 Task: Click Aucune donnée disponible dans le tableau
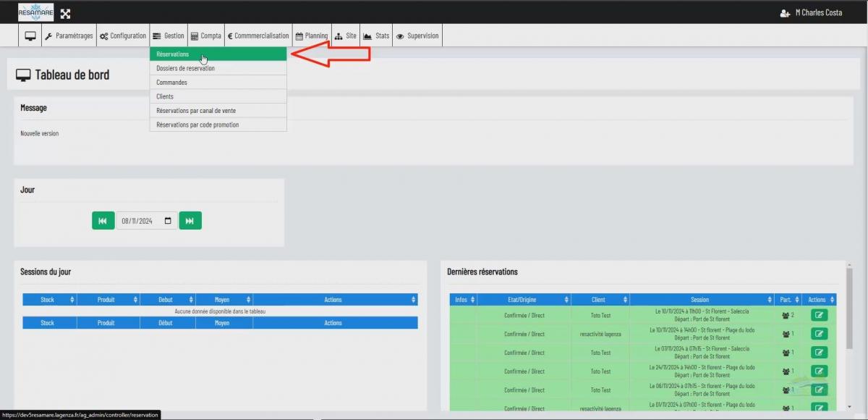[220, 311]
